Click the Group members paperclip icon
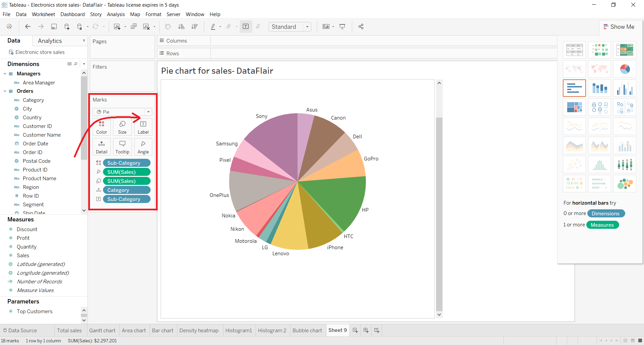 point(228,26)
